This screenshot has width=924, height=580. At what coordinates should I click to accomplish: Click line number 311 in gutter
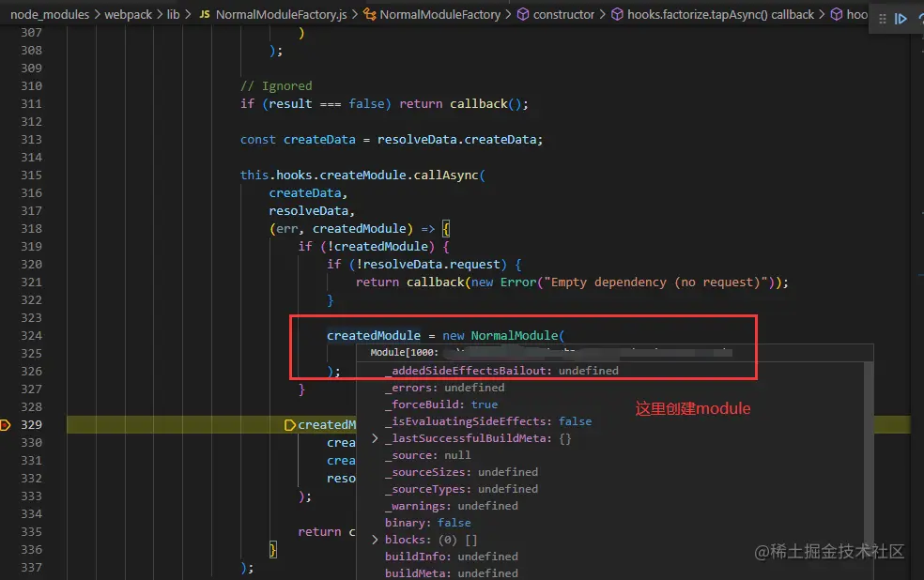point(31,103)
